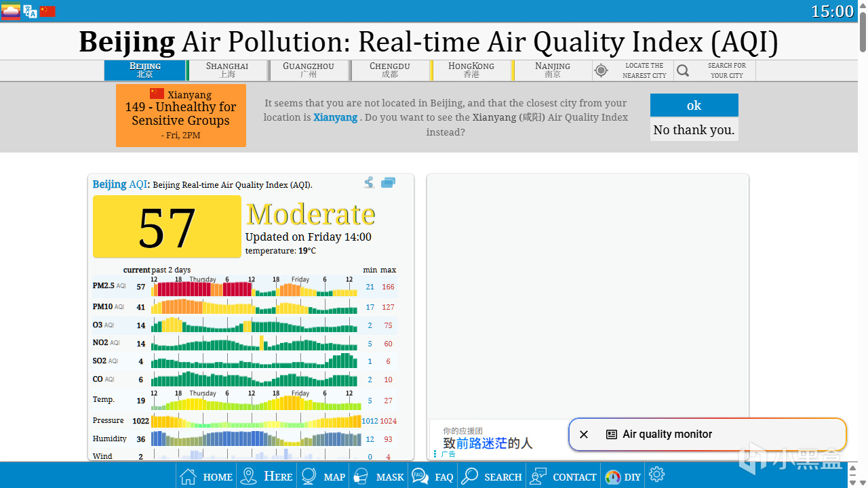Open FAQ from the bottom navigation

433,476
